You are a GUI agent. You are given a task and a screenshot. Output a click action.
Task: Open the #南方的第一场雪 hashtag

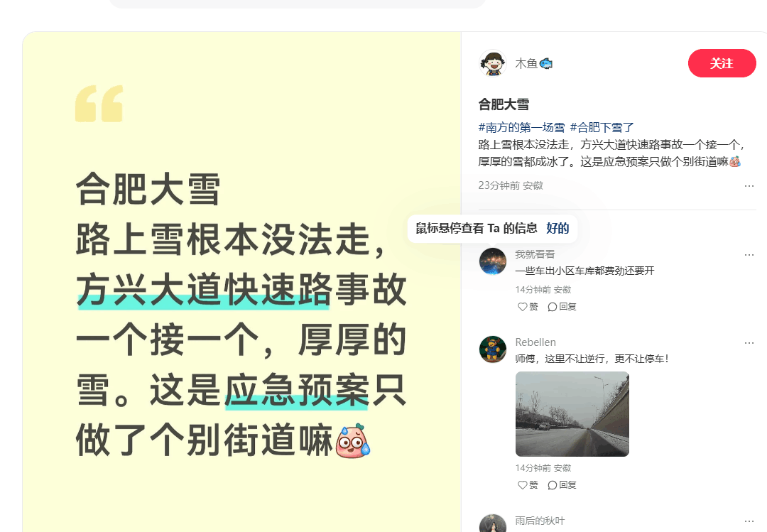[521, 127]
